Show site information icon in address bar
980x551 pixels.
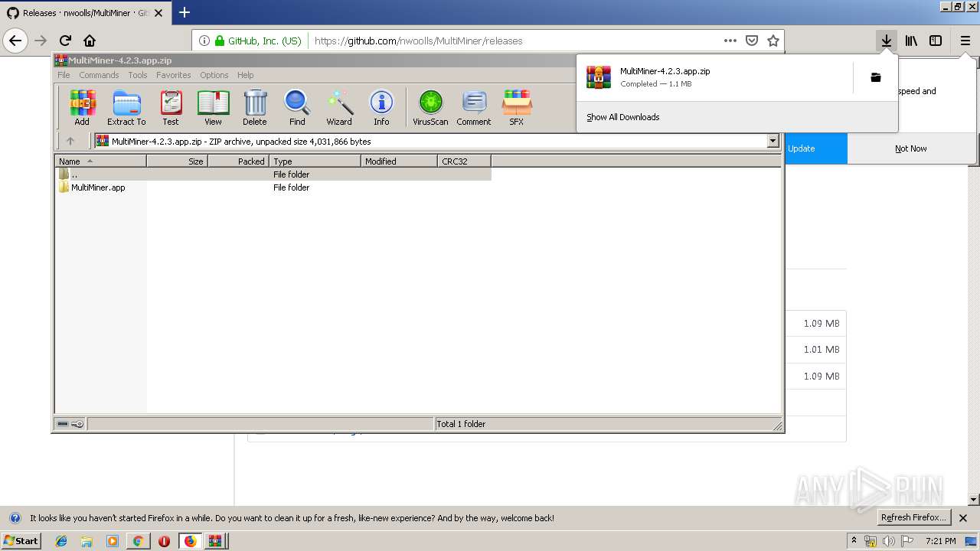(204, 41)
